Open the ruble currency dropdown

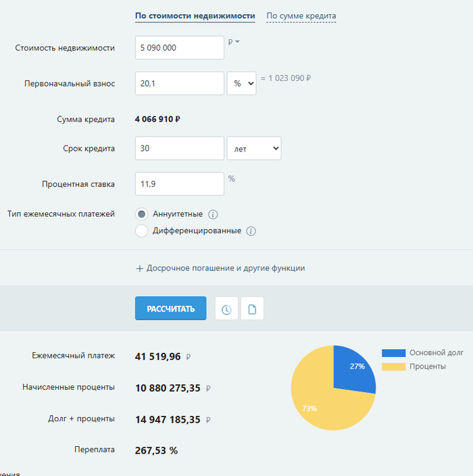(234, 43)
